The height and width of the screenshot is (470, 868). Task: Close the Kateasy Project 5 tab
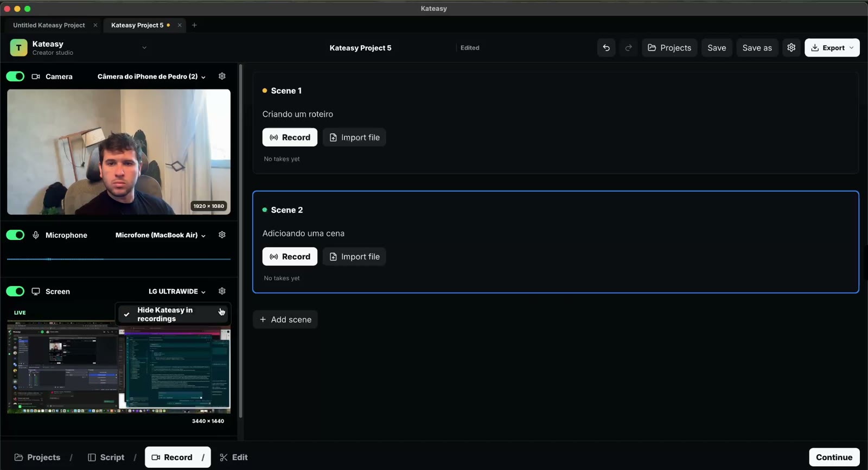pos(180,25)
